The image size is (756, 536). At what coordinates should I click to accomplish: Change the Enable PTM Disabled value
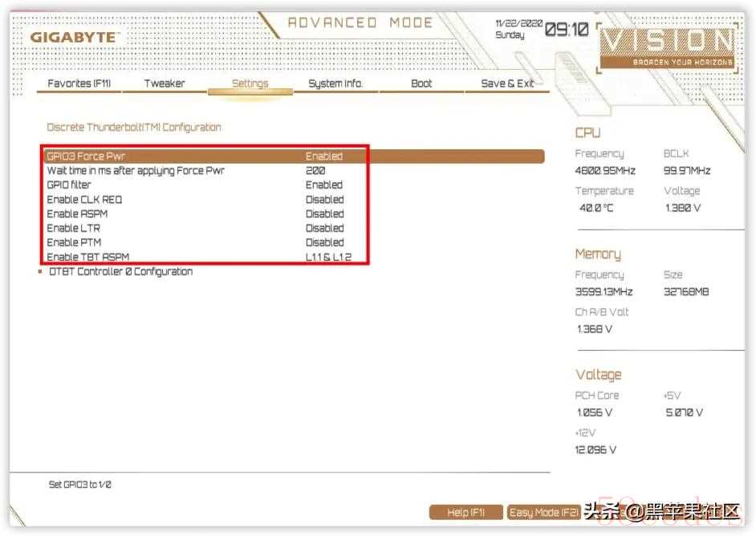click(324, 243)
